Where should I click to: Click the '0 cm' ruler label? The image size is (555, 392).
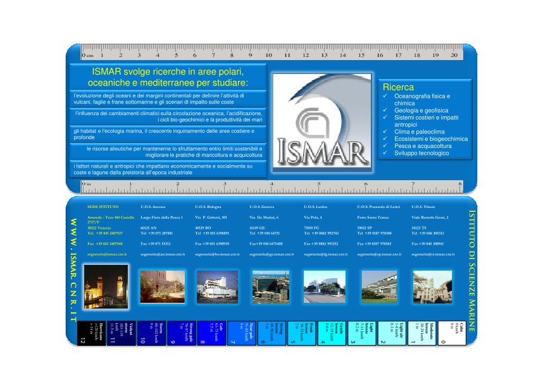pyautogui.click(x=87, y=55)
